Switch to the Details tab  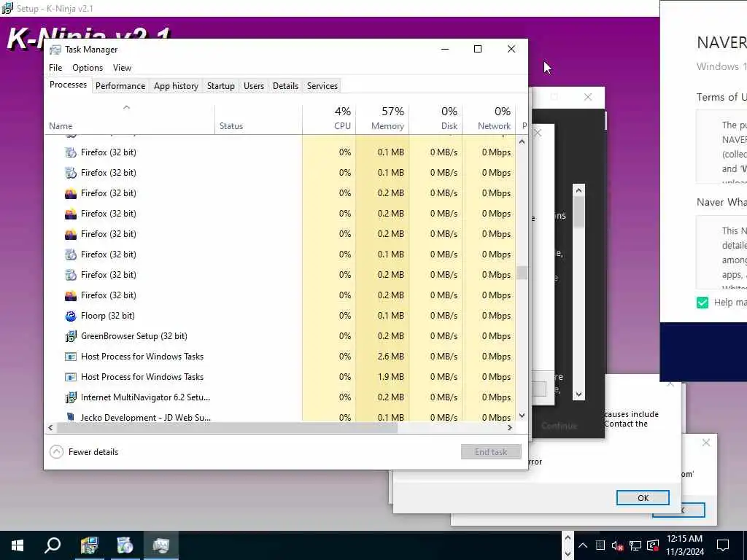[x=285, y=86]
